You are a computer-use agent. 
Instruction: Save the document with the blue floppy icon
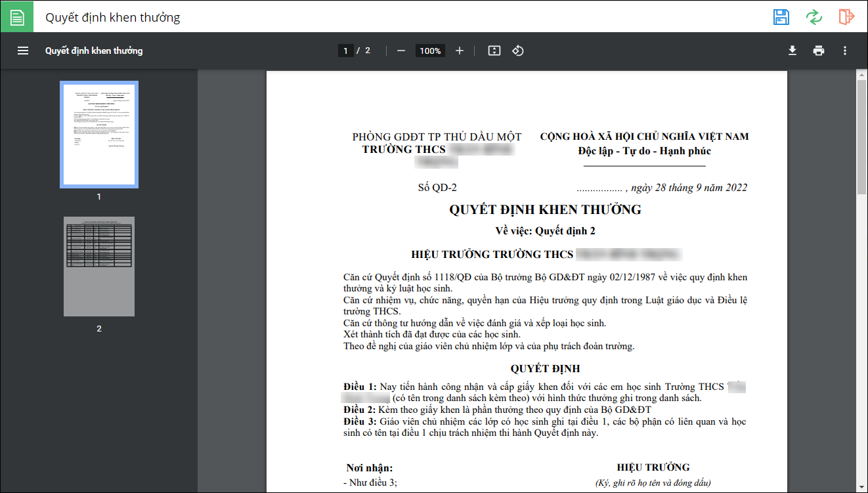coord(781,17)
